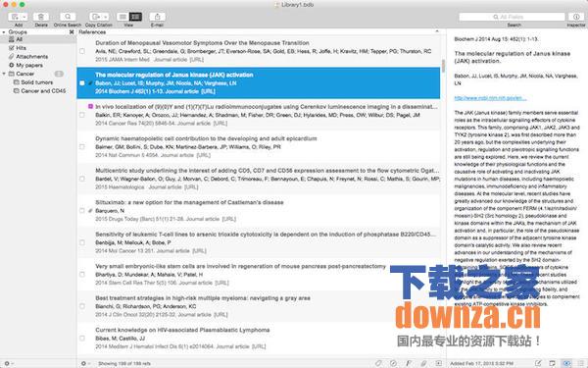This screenshot has width=588, height=368.
Task: Open the [URL] link of Janus kinase reference
Action: coord(208,91)
